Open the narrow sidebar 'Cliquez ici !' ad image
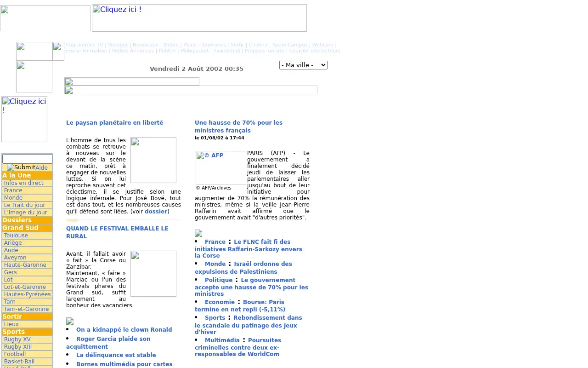The width and height of the screenshot is (588, 368). [x=24, y=119]
